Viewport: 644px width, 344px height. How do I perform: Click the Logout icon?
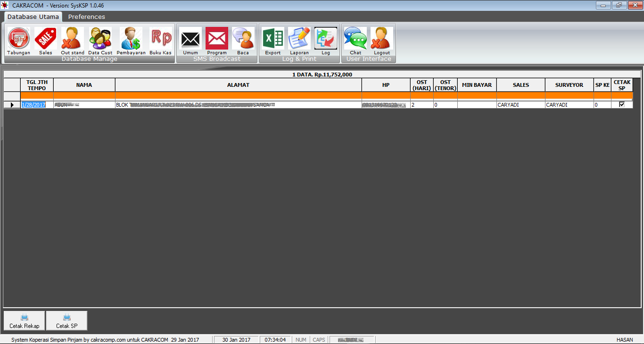pos(382,39)
